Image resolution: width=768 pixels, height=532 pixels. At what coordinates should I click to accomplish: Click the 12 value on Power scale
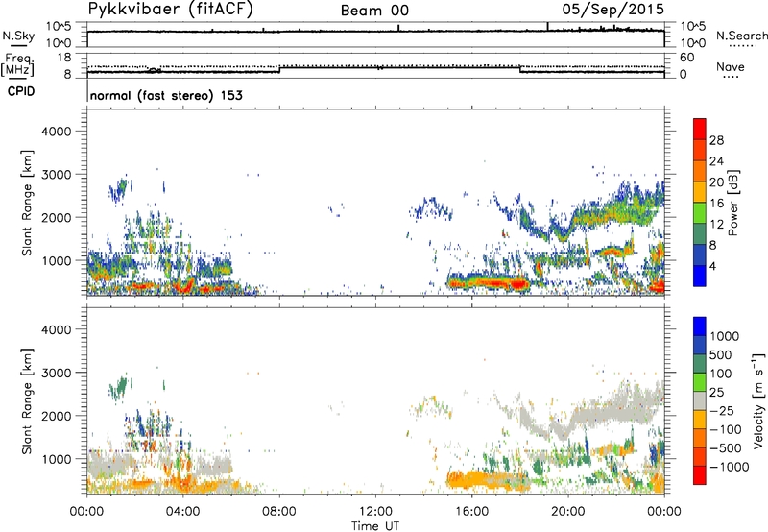[x=716, y=225]
